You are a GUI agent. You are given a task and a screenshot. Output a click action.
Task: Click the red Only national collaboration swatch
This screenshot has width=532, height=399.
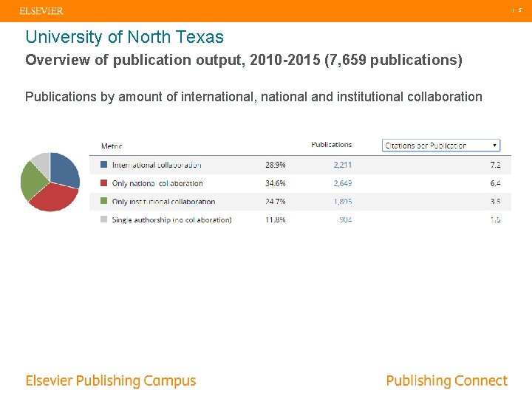(x=104, y=183)
